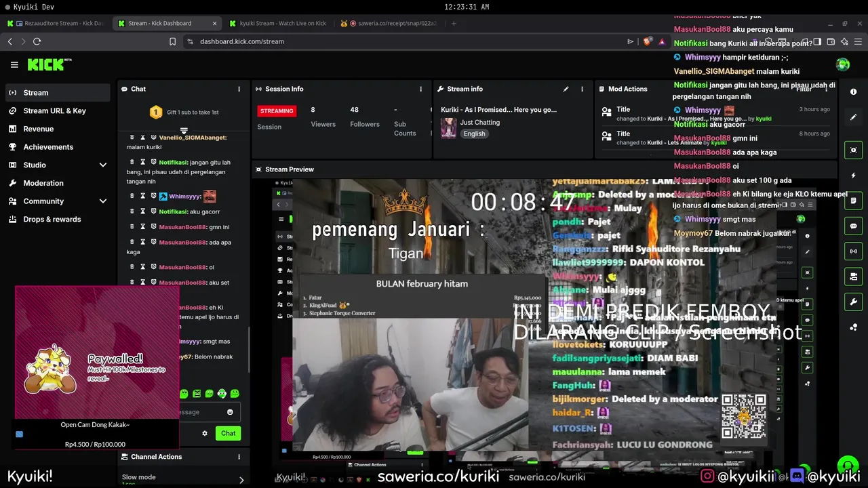Open the Chat panel options menu
The width and height of the screenshot is (868, 488).
239,89
